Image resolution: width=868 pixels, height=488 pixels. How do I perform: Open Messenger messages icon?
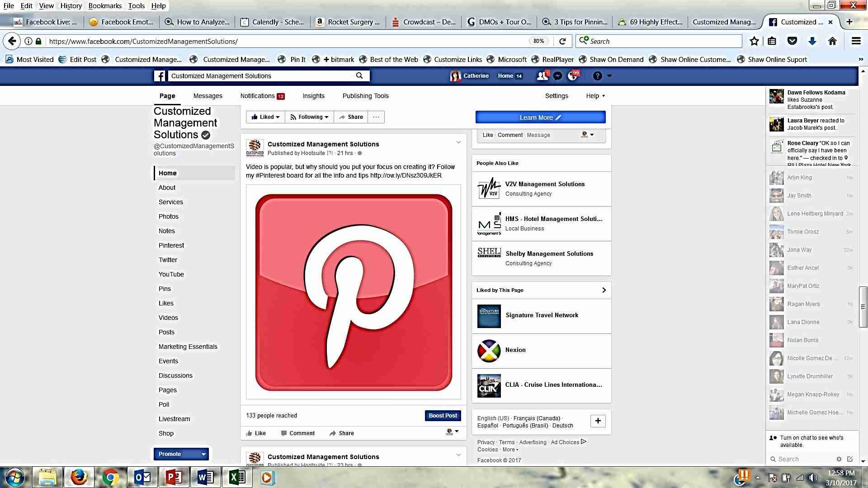point(558,76)
